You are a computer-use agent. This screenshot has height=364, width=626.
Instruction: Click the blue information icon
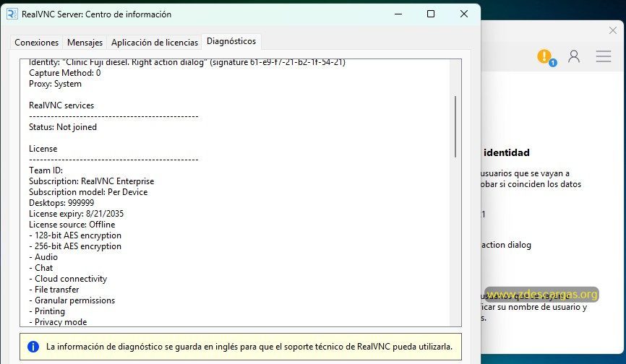click(x=33, y=347)
